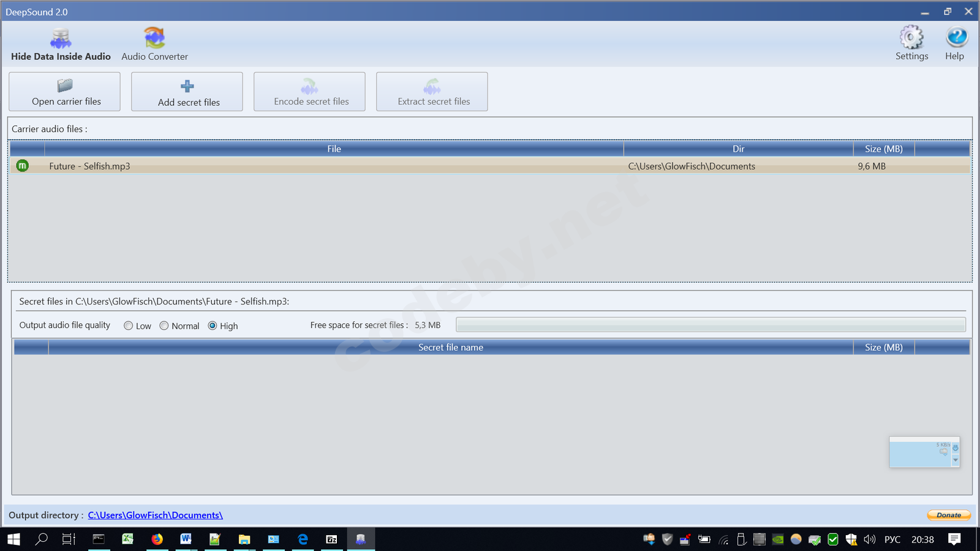Open the Windows Start menu
Viewport: 980px width, 551px height.
pos(13,539)
